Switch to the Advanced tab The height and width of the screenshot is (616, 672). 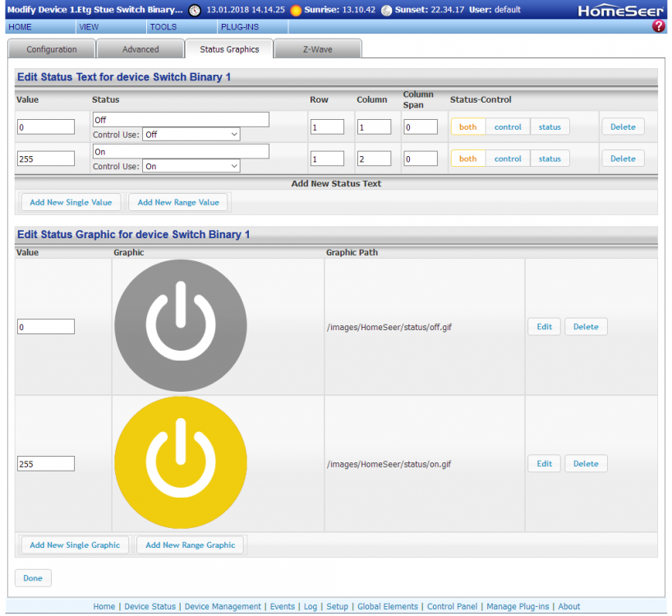140,49
